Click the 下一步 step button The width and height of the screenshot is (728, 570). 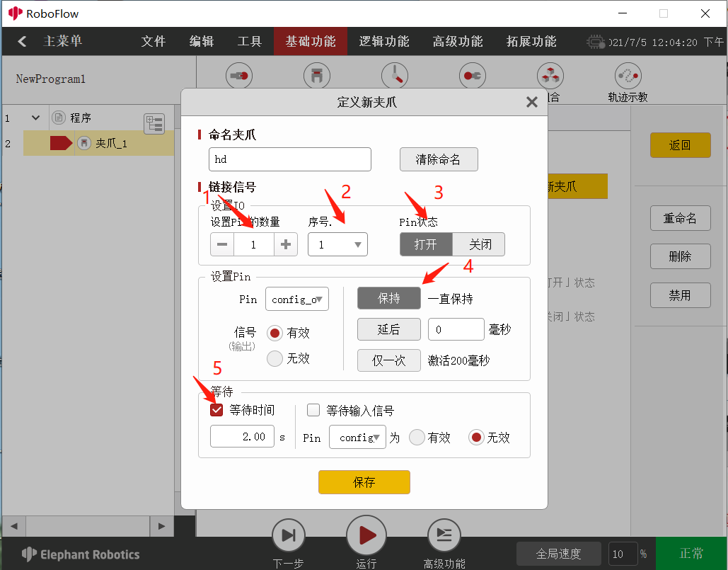(x=289, y=535)
